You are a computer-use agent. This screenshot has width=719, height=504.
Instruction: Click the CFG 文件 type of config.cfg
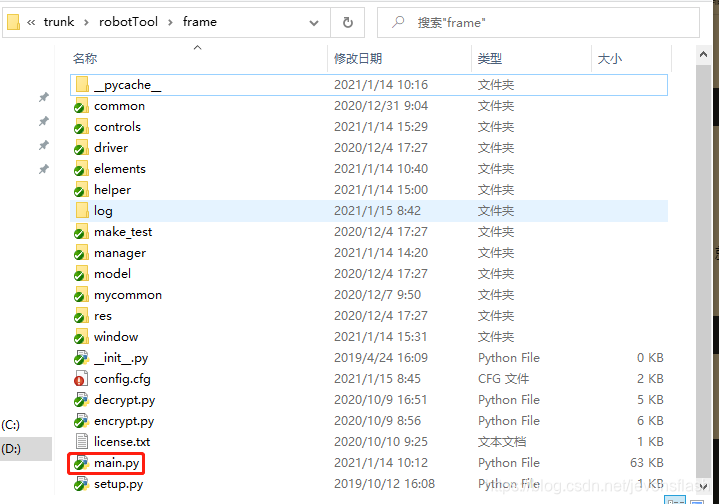pyautogui.click(x=503, y=379)
